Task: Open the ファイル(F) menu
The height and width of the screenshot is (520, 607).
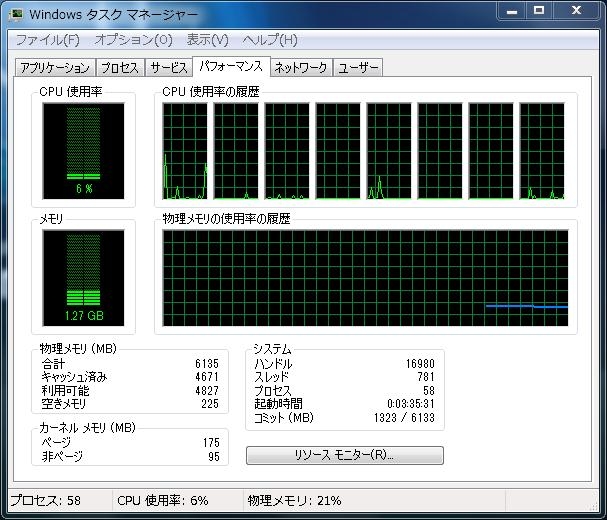Action: tap(48, 40)
